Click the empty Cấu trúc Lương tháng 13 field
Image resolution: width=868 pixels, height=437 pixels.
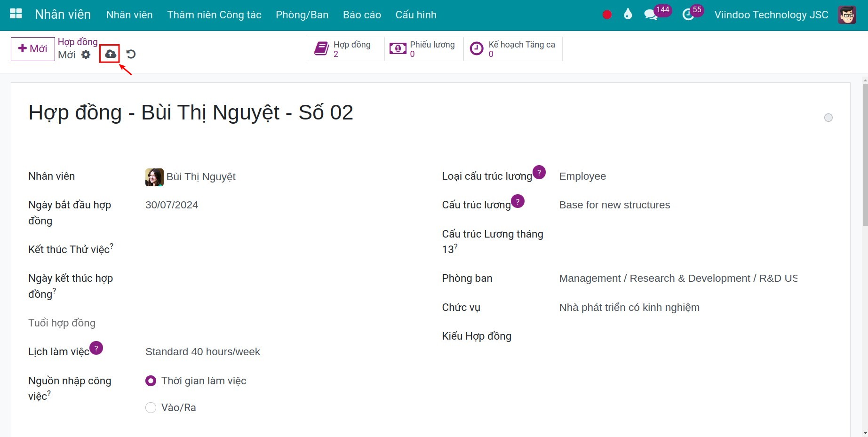(x=678, y=234)
